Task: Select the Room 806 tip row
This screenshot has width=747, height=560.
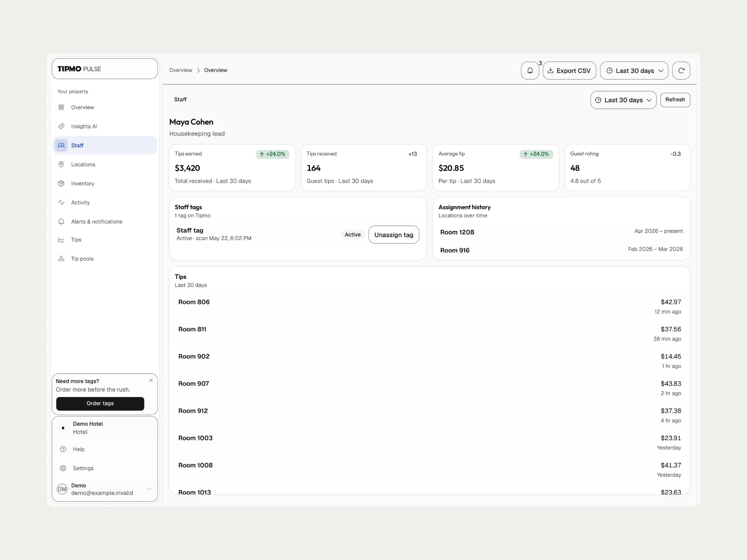Action: (x=430, y=306)
